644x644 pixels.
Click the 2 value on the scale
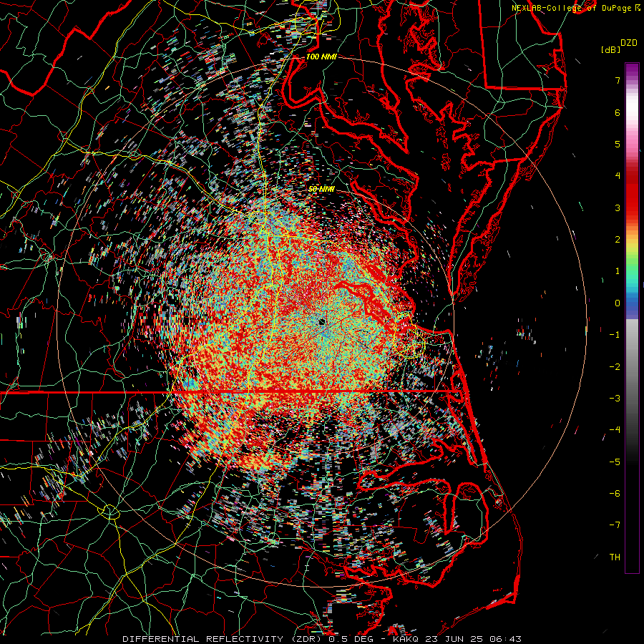618,240
